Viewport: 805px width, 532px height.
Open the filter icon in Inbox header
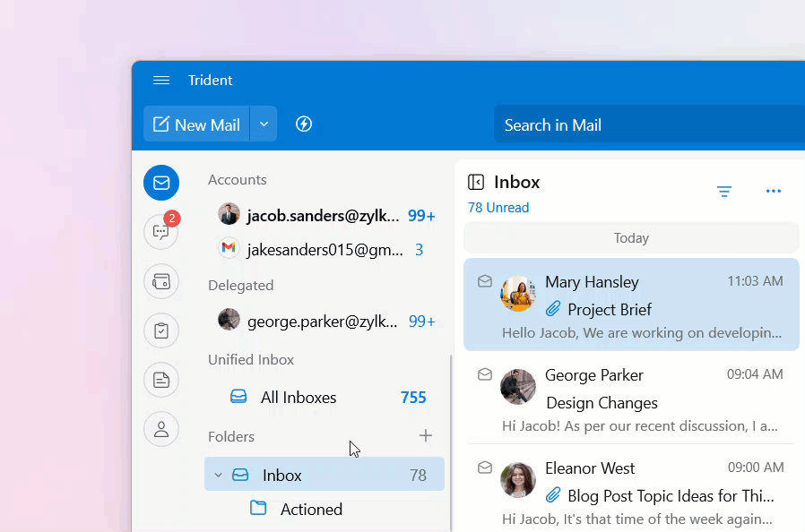[x=724, y=192]
